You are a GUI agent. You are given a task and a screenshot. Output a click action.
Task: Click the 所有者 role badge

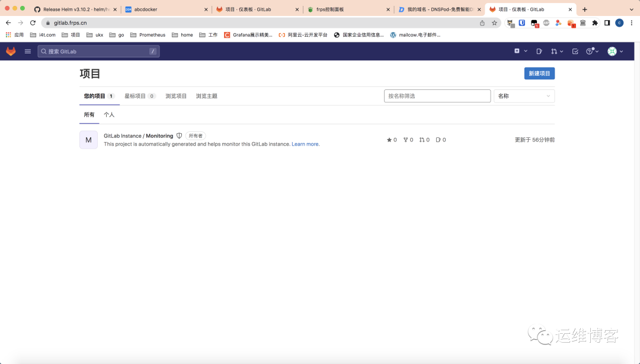pyautogui.click(x=196, y=136)
